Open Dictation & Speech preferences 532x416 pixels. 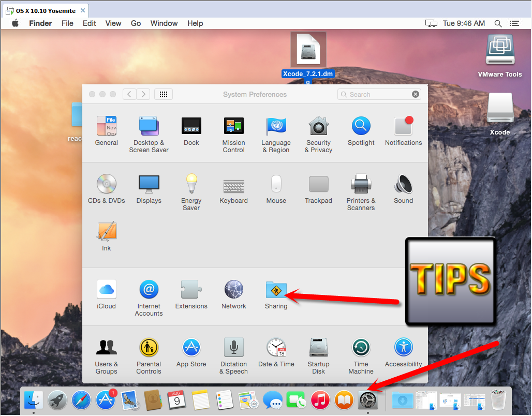coord(233,348)
